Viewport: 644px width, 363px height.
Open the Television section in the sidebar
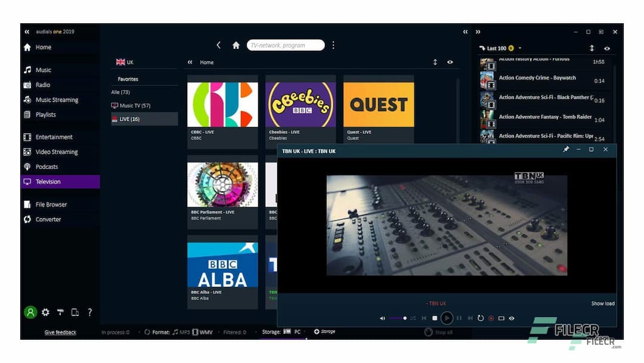(x=47, y=181)
